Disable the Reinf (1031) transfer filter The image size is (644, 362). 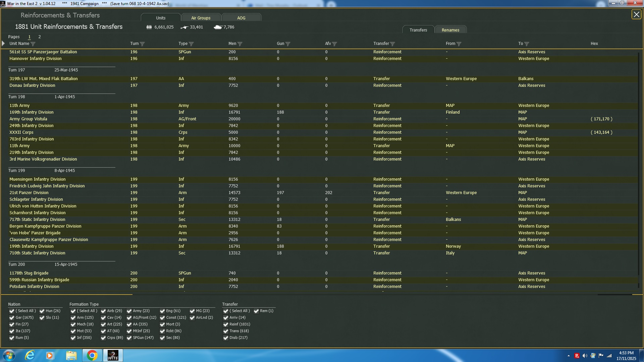click(226, 324)
